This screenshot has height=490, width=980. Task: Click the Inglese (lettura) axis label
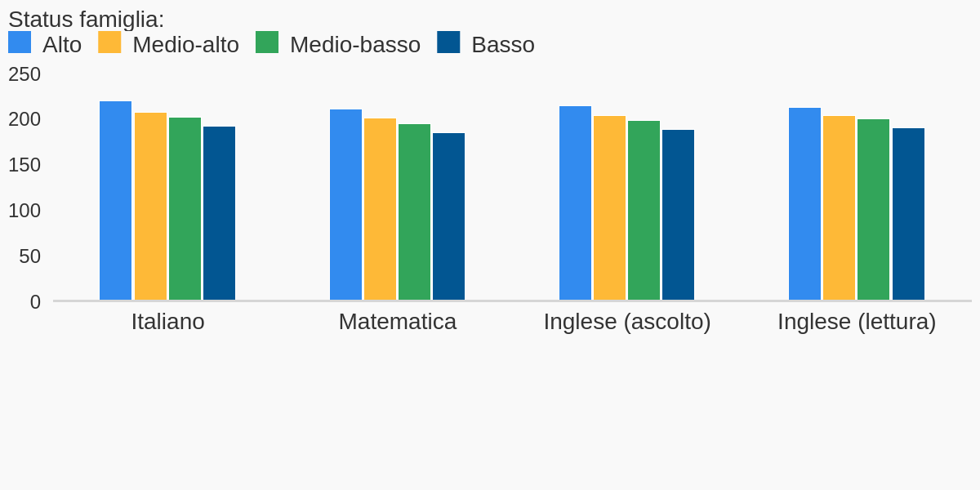click(857, 322)
